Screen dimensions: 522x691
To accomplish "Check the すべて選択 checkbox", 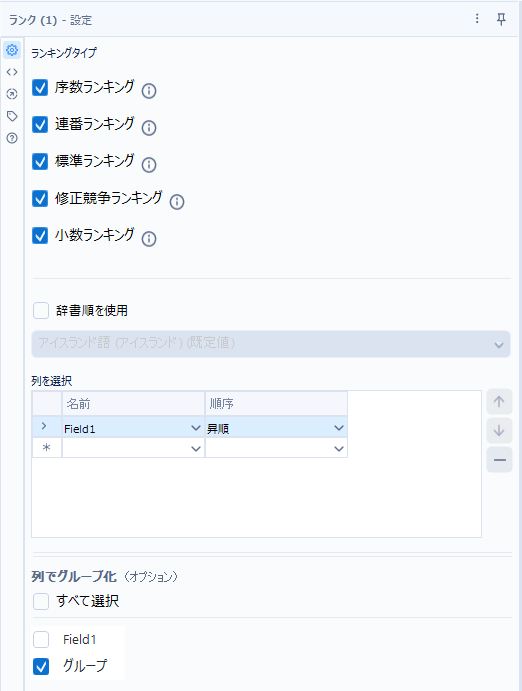I will click(x=41, y=601).
